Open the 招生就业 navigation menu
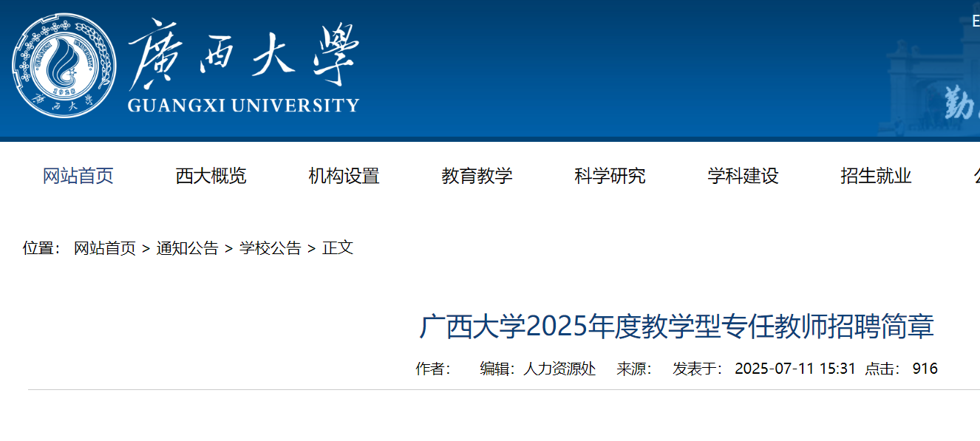Screen dimensions: 980x441 (x=877, y=176)
